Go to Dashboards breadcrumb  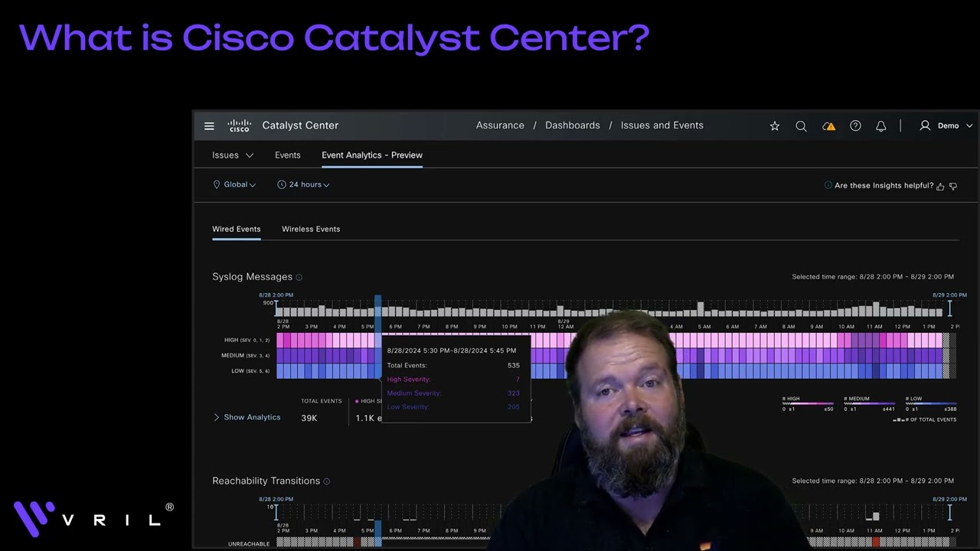pyautogui.click(x=573, y=126)
